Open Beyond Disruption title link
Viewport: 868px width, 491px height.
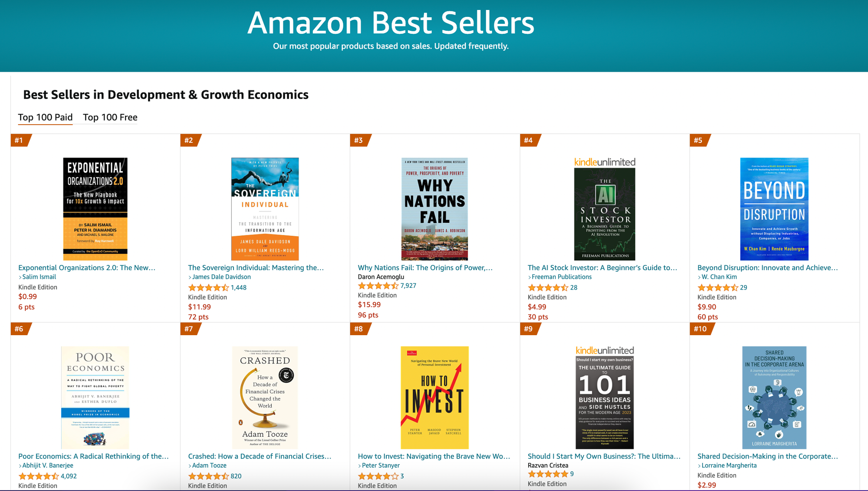coord(768,268)
